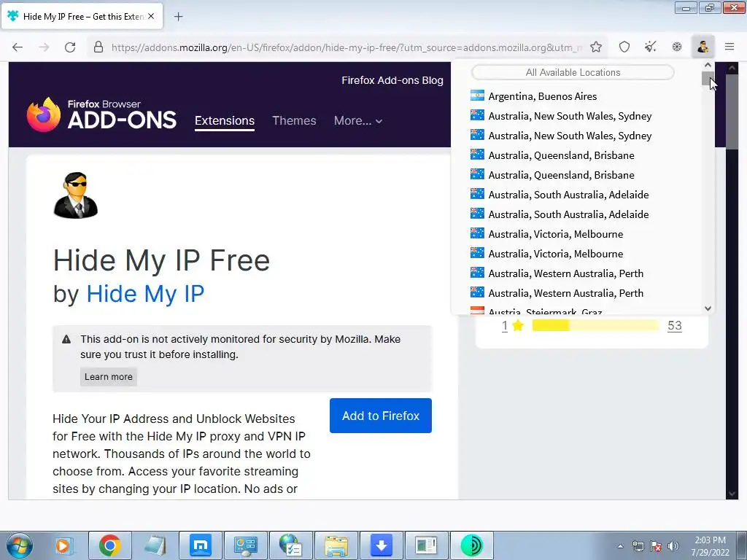747x560 pixels.
Task: Open the clock showing 2:03 PM
Action: coord(710,546)
